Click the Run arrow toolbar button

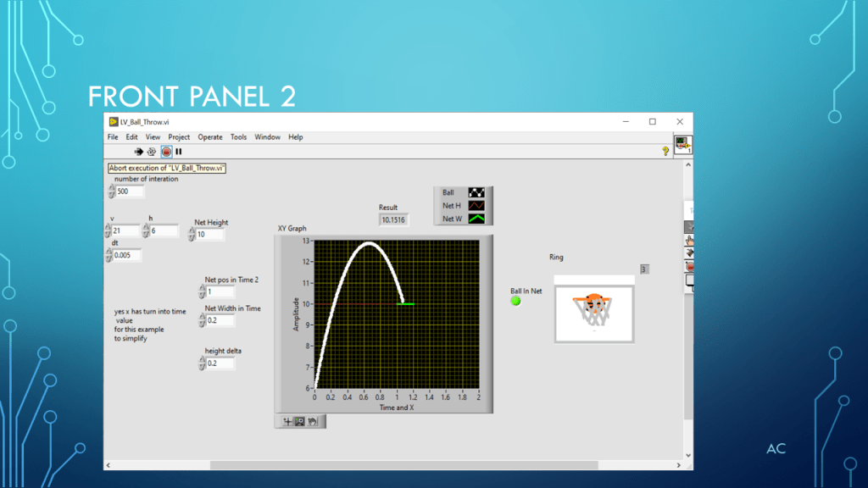click(137, 152)
